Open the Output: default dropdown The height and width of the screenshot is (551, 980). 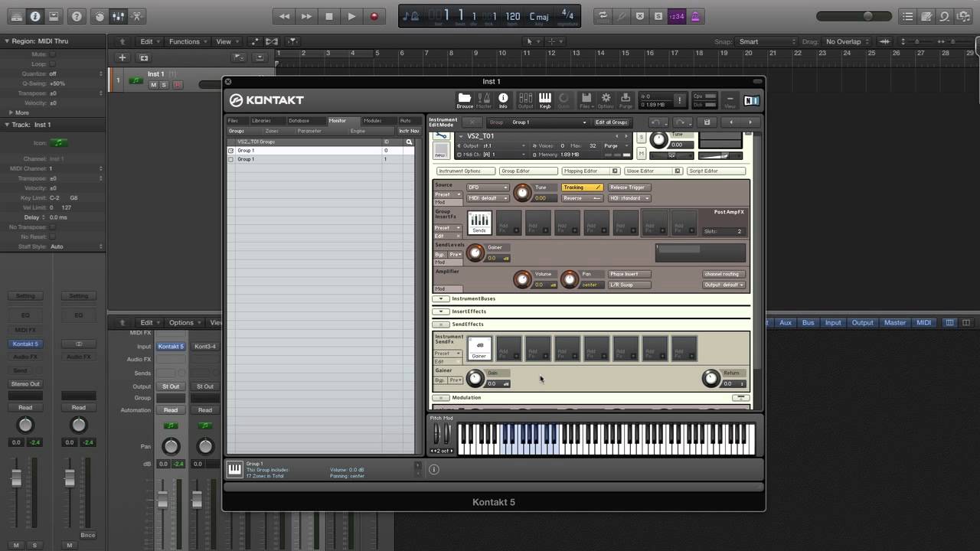pyautogui.click(x=724, y=285)
